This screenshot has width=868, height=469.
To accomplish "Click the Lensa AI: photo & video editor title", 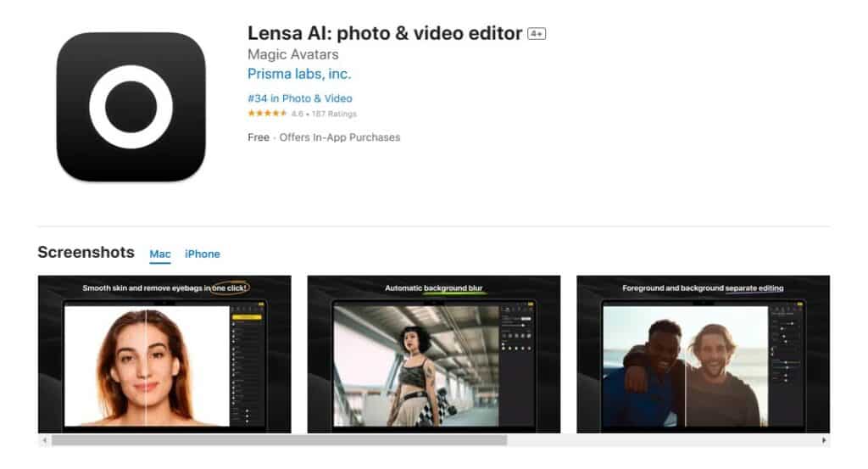I will (x=385, y=33).
